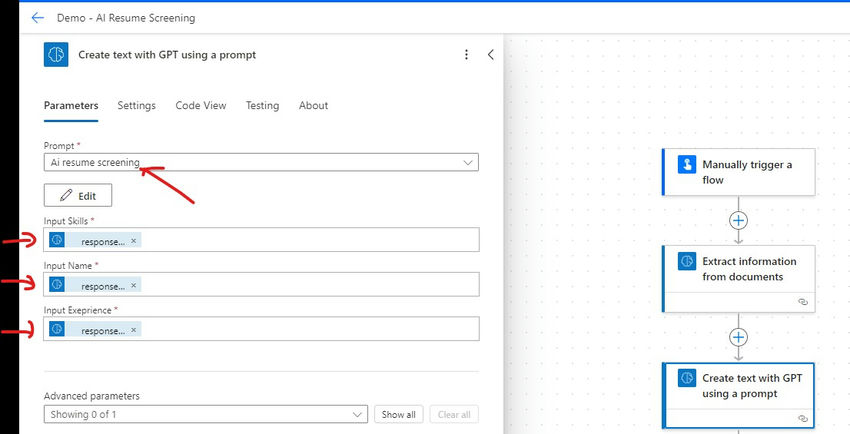Remove the response token from Input Exeprience
The height and width of the screenshot is (434, 850).
pos(133,329)
